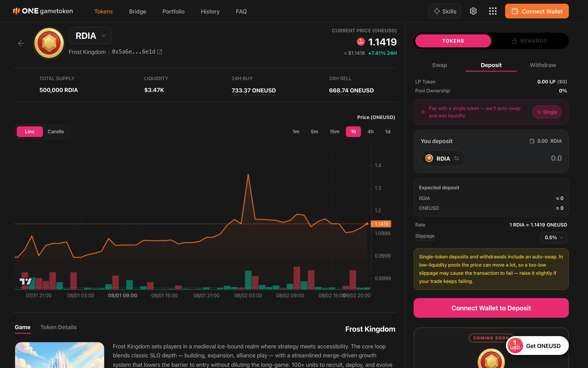This screenshot has width=588, height=368.
Task: Select the Swap tab
Action: click(x=439, y=65)
